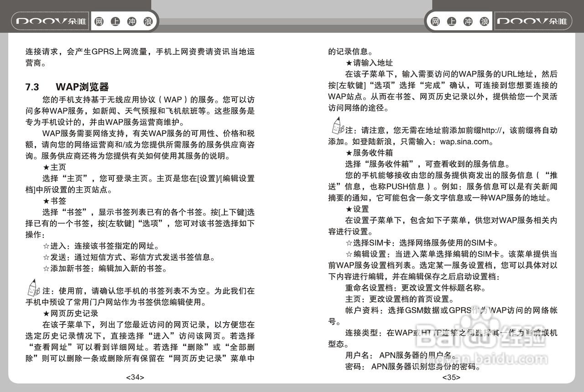Click the line starting '在设置子菜单下,包含如下子菜单'
Image resolution: width=584 pixels, height=392 pixels.
coord(451,220)
